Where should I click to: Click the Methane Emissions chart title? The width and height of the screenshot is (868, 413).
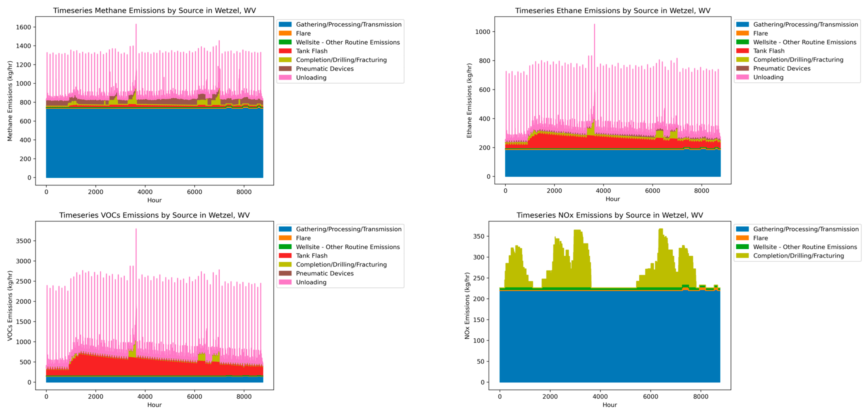[154, 10]
